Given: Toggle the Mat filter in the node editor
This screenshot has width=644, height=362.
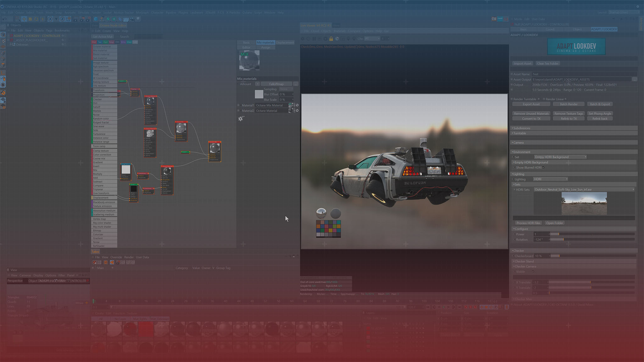Looking at the screenshot, I should tap(94, 42).
